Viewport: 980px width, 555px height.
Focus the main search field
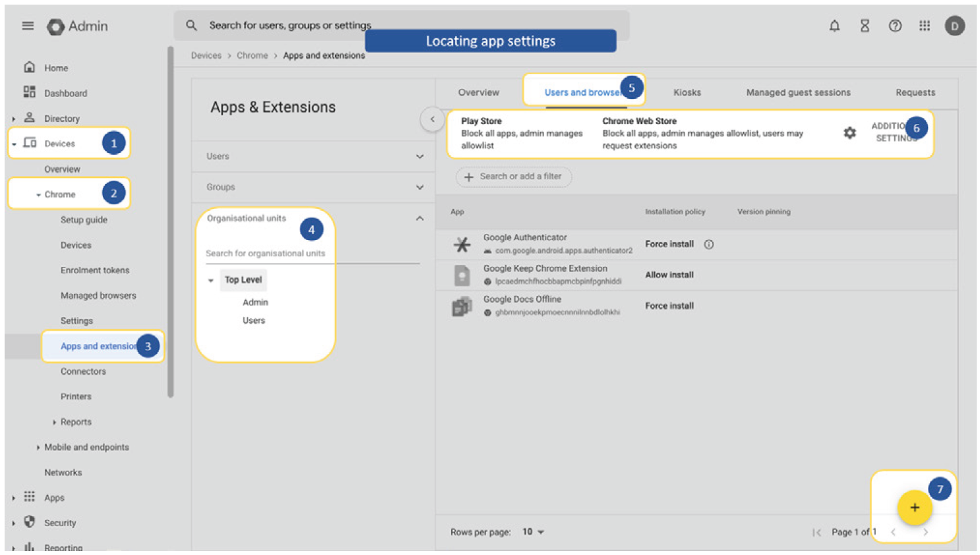(402, 25)
